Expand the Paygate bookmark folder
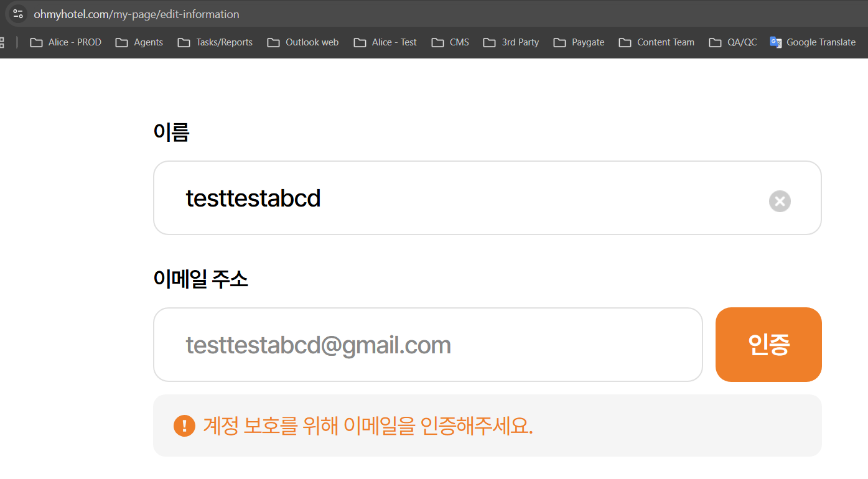Image resolution: width=868 pixels, height=479 pixels. coord(579,42)
